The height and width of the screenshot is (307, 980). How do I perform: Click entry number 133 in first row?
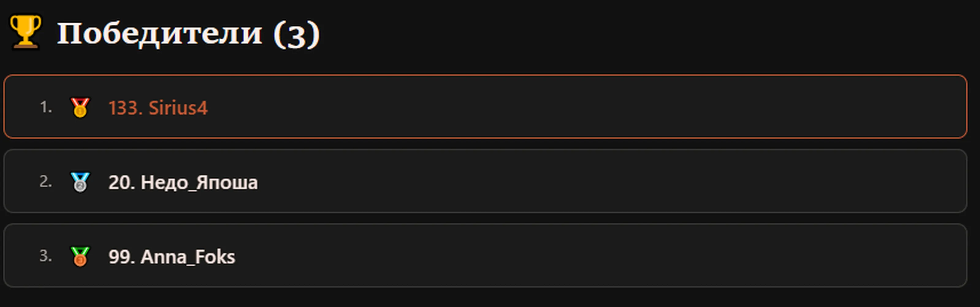[126, 108]
